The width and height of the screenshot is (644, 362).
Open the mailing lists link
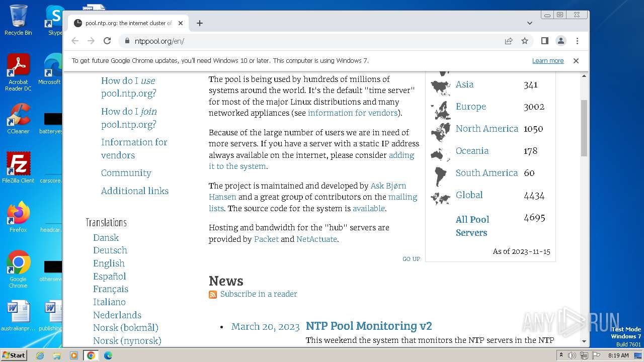click(313, 203)
